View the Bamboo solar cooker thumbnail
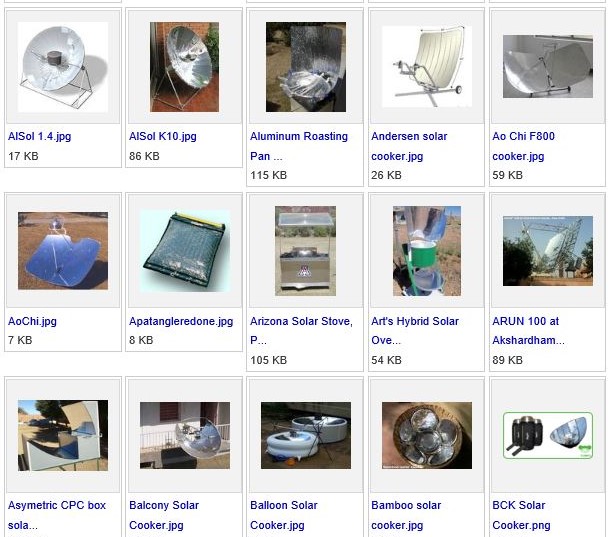The width and height of the screenshot is (611, 537). [x=427, y=435]
